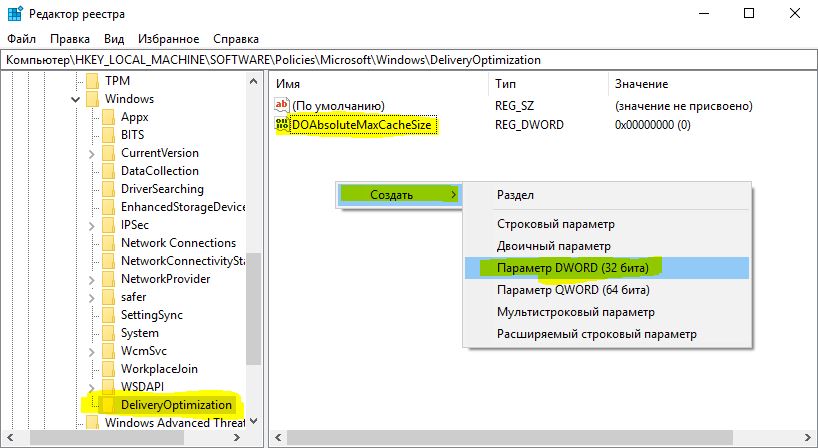Screen dimensions: 818x448
Task: Click the tree vertical scrollbar down arrow
Action: (x=254, y=421)
